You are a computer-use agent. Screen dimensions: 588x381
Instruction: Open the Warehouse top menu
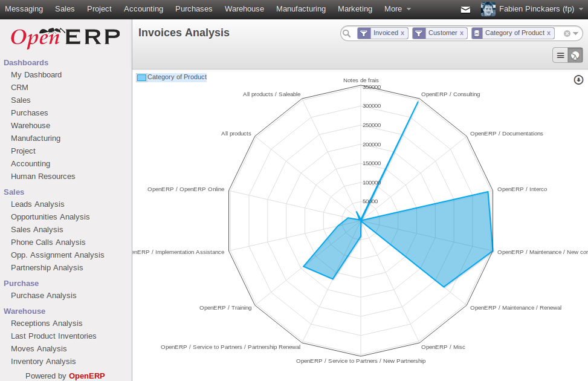tap(244, 9)
